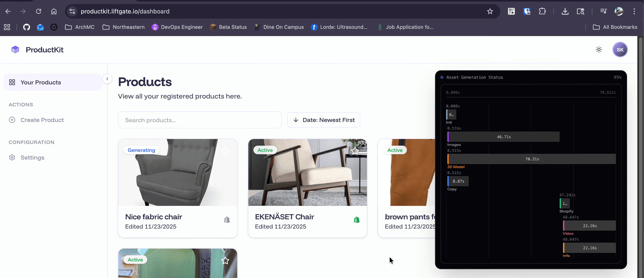
Task: Click the Asset Generation Status header
Action: click(x=475, y=77)
